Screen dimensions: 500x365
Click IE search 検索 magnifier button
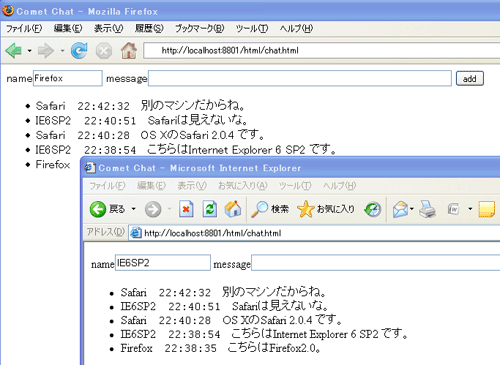click(x=270, y=209)
